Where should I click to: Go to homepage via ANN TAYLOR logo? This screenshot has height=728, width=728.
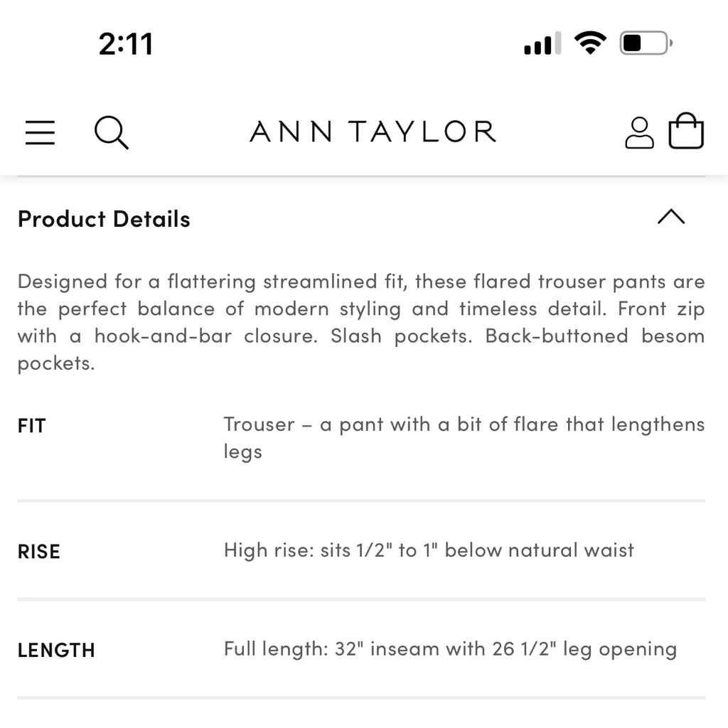[371, 132]
